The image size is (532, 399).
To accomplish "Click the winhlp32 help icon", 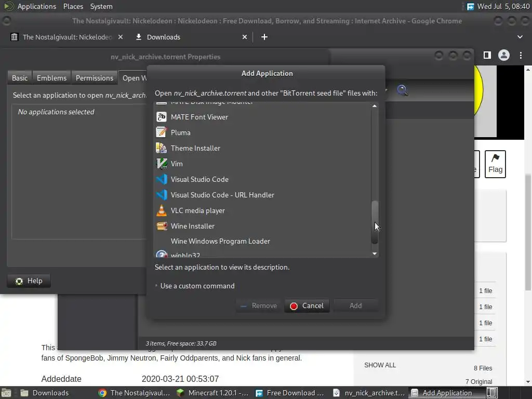I will coord(162,254).
